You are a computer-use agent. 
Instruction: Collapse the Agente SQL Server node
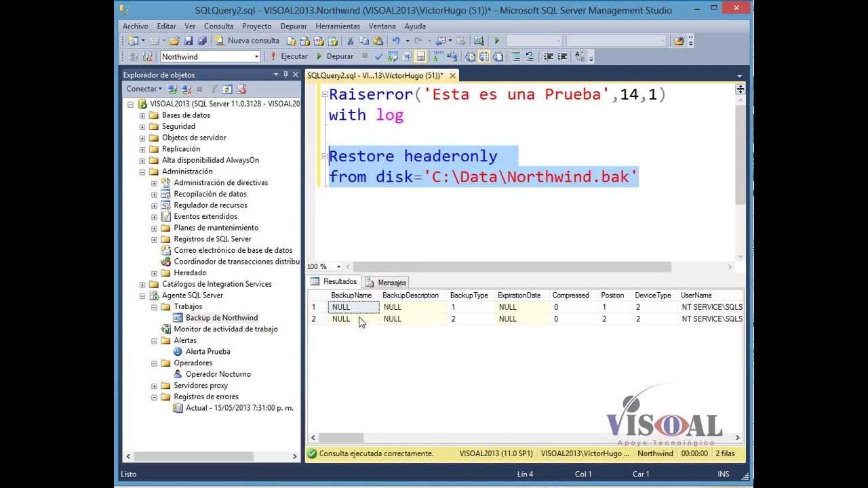(142, 296)
